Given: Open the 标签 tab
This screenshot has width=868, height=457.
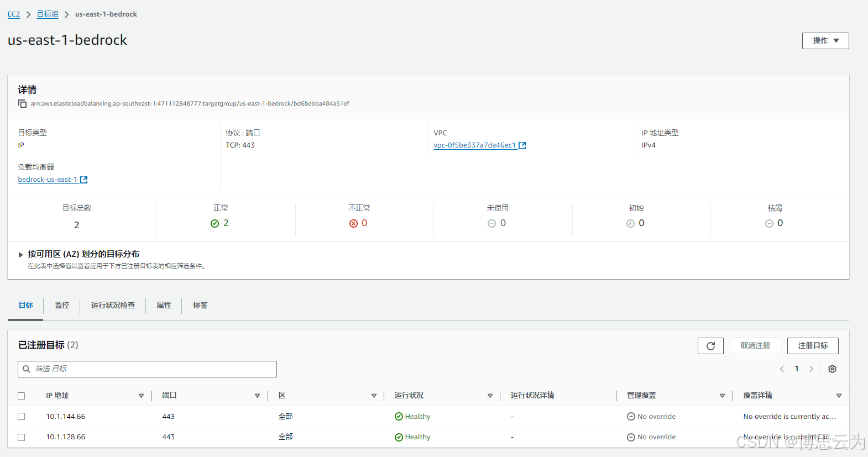Looking at the screenshot, I should point(200,305).
